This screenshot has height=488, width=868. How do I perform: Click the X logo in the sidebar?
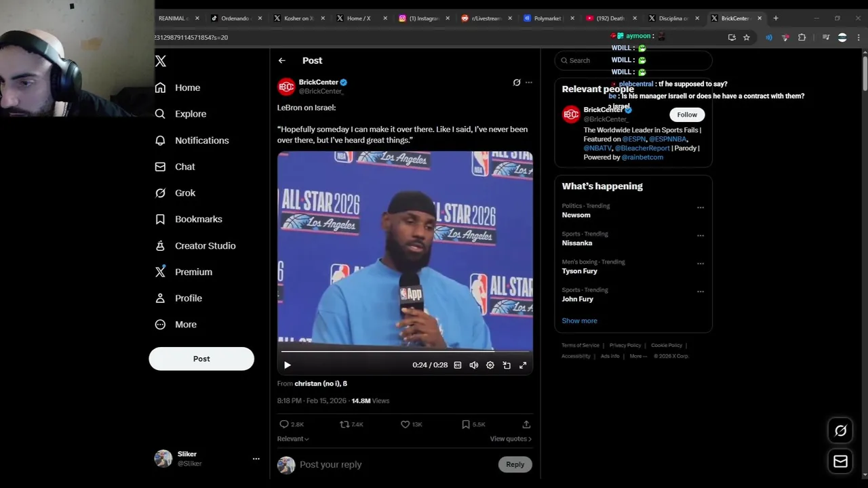point(161,61)
